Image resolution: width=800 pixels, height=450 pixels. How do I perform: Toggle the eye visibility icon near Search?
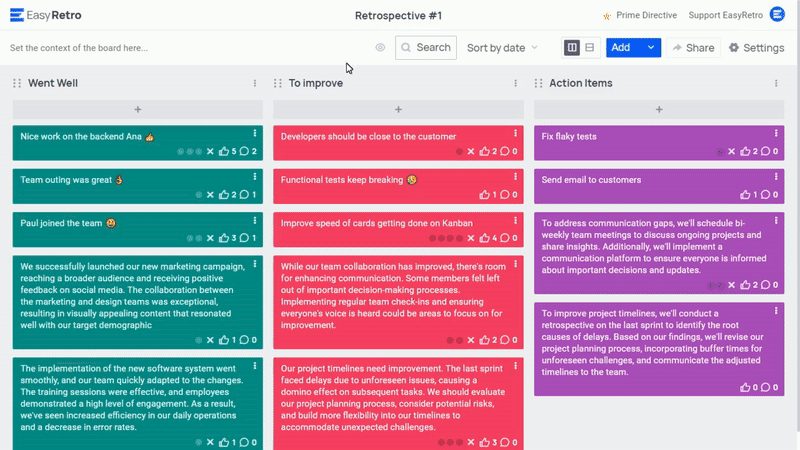point(380,48)
